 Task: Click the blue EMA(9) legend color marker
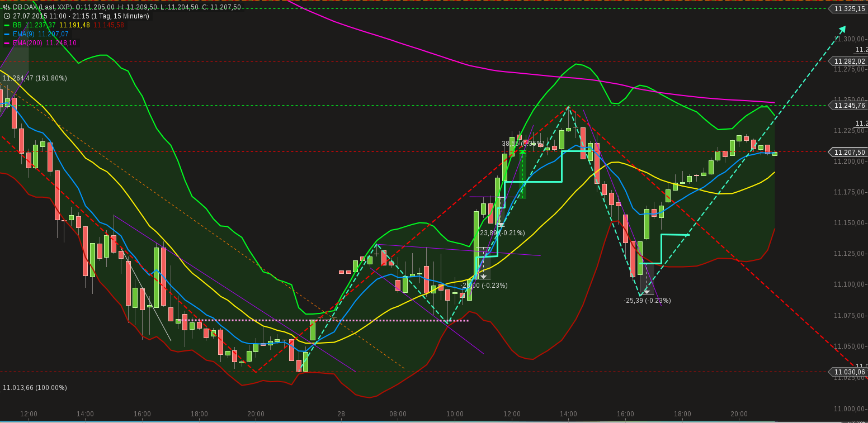tap(7, 34)
